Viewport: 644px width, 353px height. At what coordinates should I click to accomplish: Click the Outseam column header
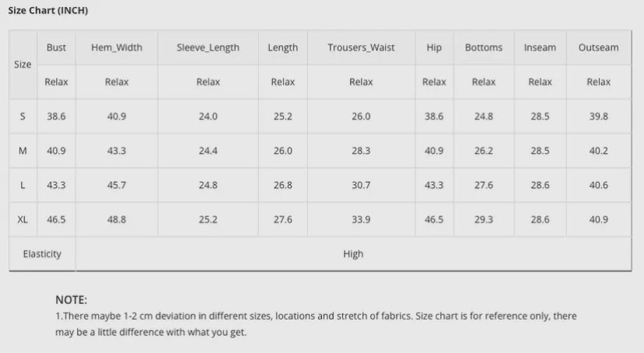pyautogui.click(x=598, y=47)
